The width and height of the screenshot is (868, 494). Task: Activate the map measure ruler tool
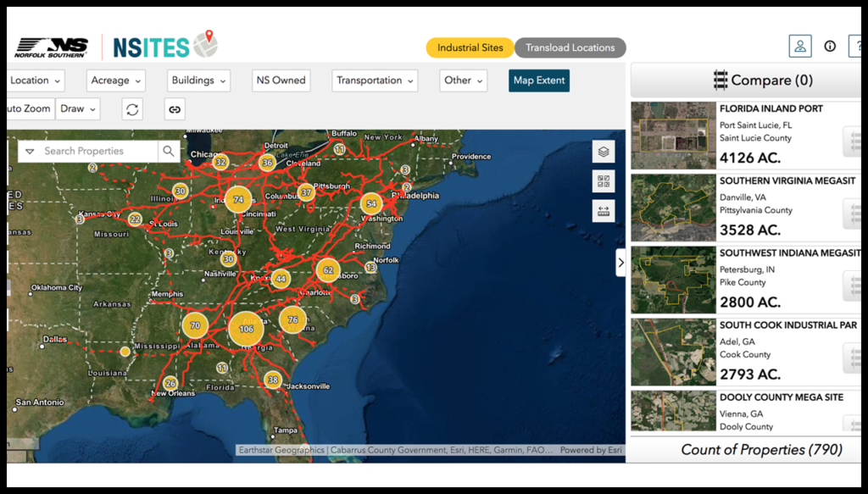pyautogui.click(x=604, y=211)
